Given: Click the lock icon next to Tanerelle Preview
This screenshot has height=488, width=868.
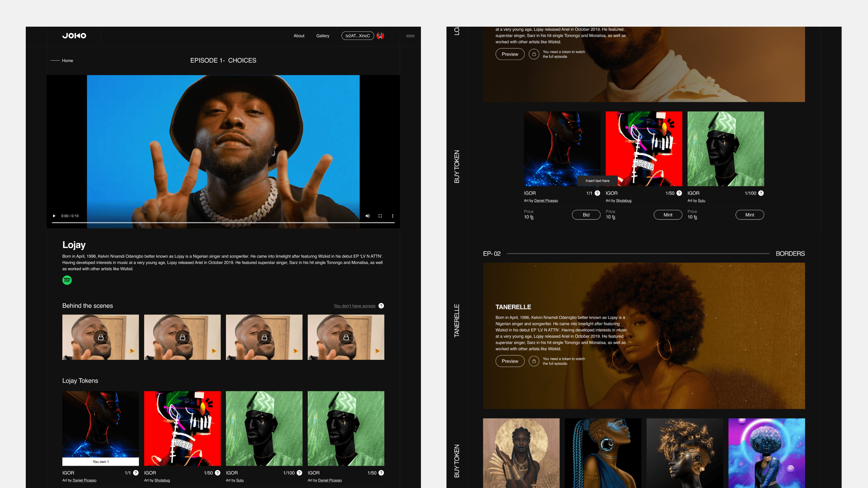Looking at the screenshot, I should coord(534,361).
